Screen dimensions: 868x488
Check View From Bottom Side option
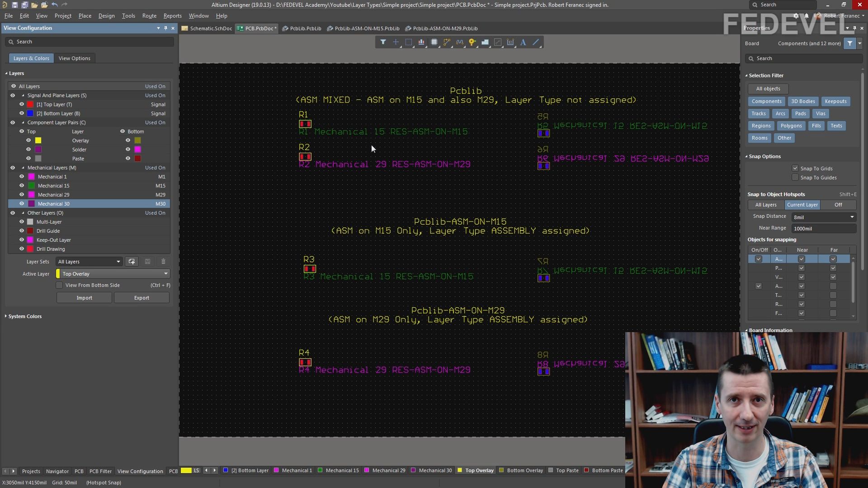(x=59, y=285)
